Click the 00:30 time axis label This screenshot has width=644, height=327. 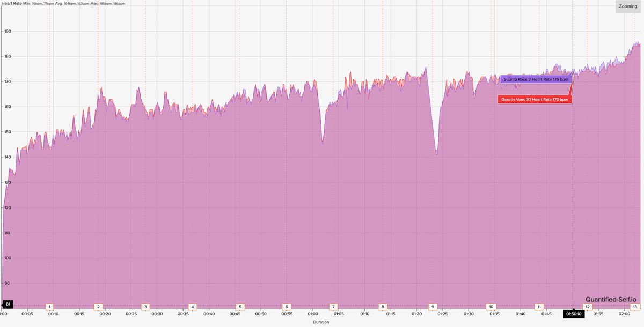click(x=157, y=314)
